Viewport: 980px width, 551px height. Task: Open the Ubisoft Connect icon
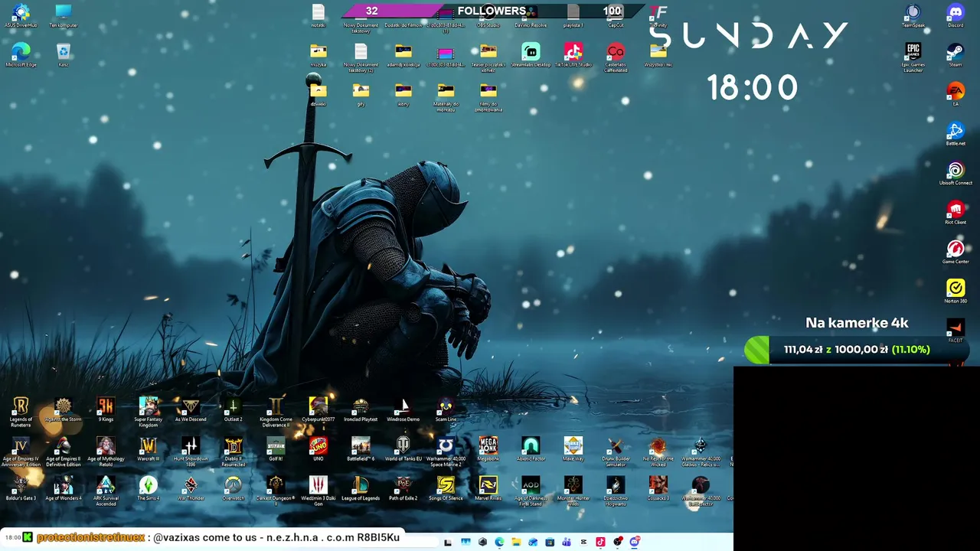click(955, 173)
